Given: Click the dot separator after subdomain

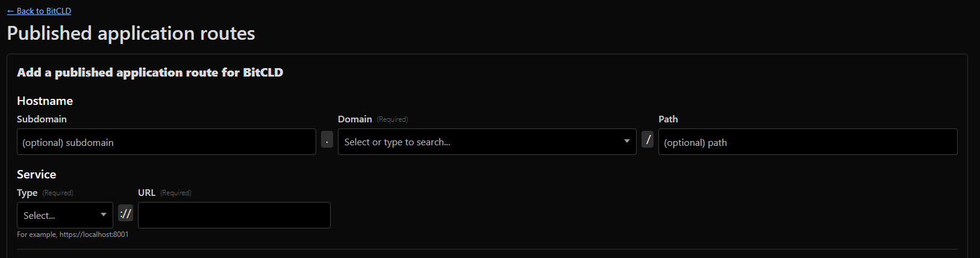Looking at the screenshot, I should (x=327, y=140).
